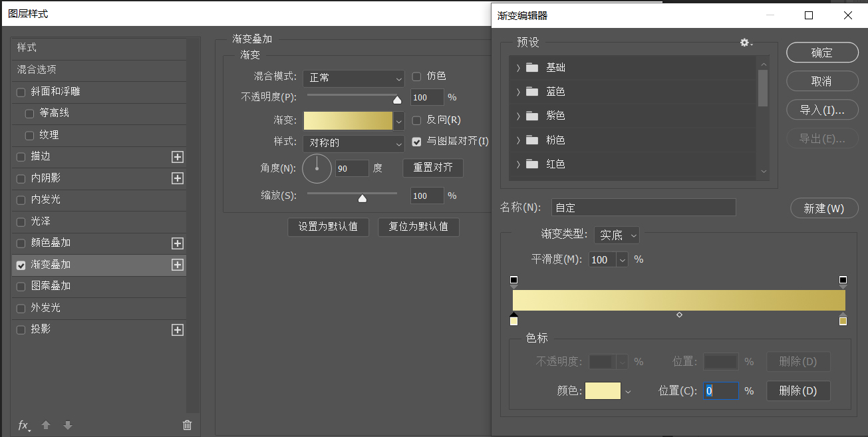Select the right opacity stop above gradient
This screenshot has width=868, height=437.
click(843, 282)
